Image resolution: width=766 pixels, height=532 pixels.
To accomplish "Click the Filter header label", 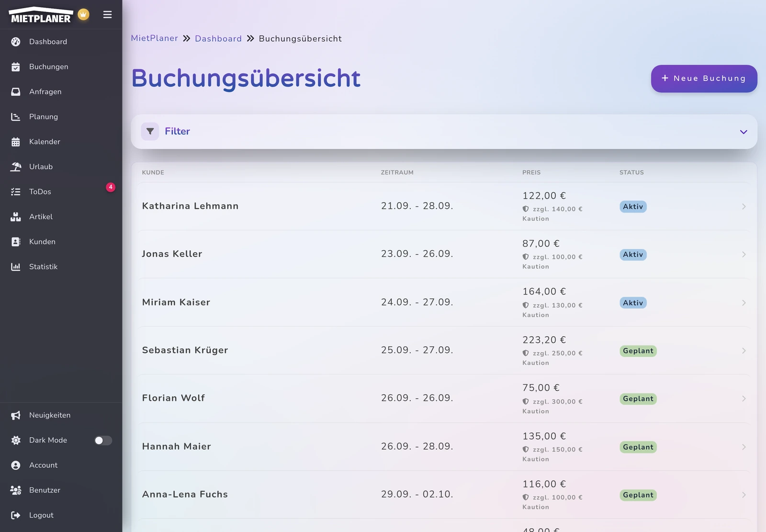I will tap(177, 131).
